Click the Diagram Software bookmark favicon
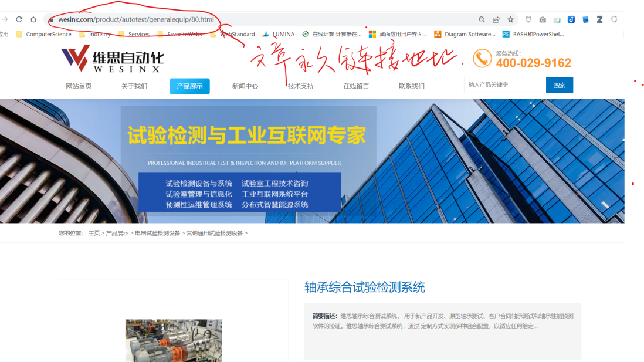Screen dimensions: 644x362 point(438,34)
